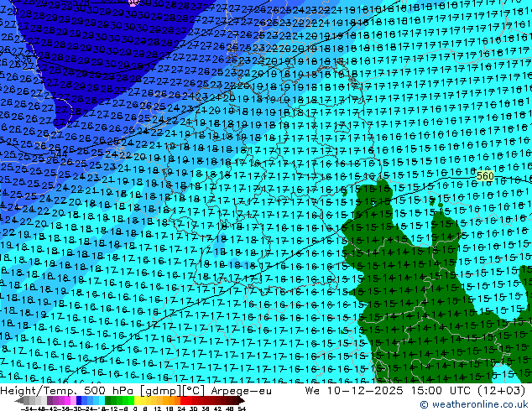Viewport: 532px width, 411px height.
Task: Click the dark blue -30 legend swatch
Action: (x=79, y=400)
